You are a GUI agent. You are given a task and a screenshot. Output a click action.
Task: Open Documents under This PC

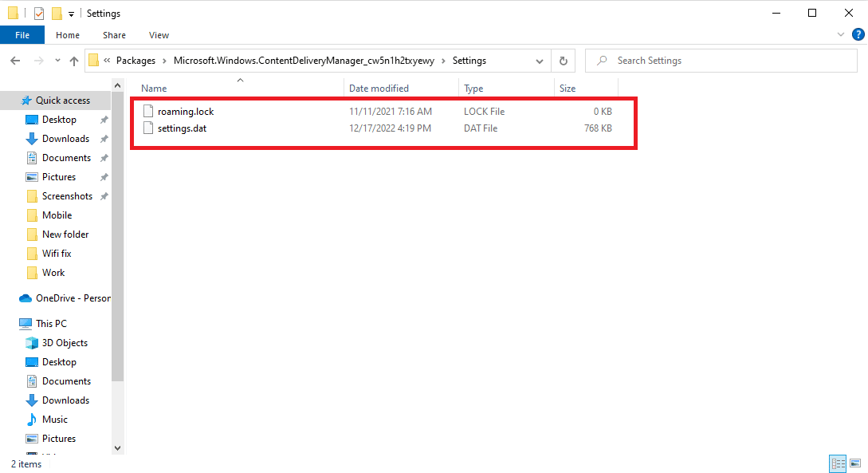[66, 381]
